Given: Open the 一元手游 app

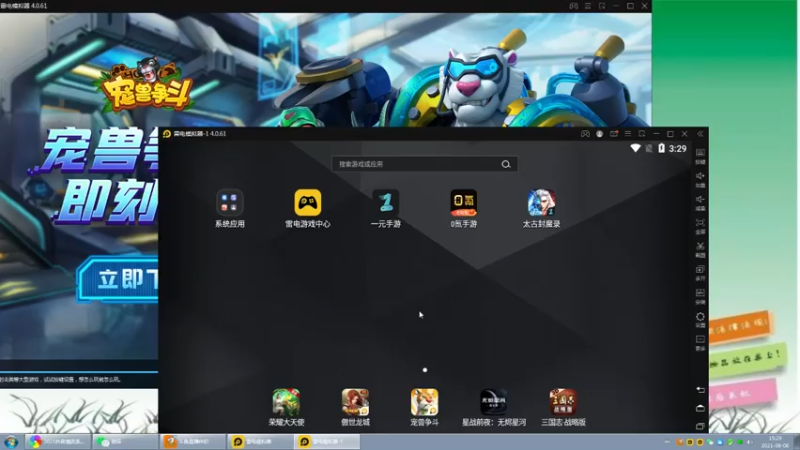Looking at the screenshot, I should (386, 203).
